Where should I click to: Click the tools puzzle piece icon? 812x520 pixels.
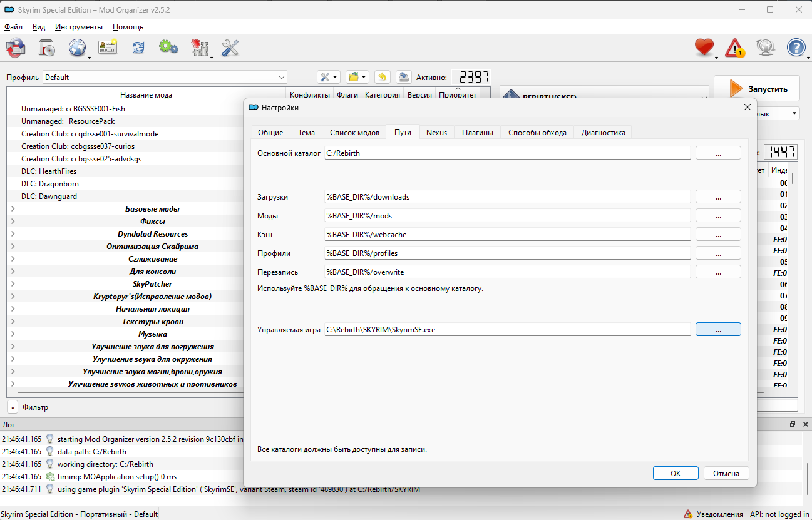click(x=200, y=48)
